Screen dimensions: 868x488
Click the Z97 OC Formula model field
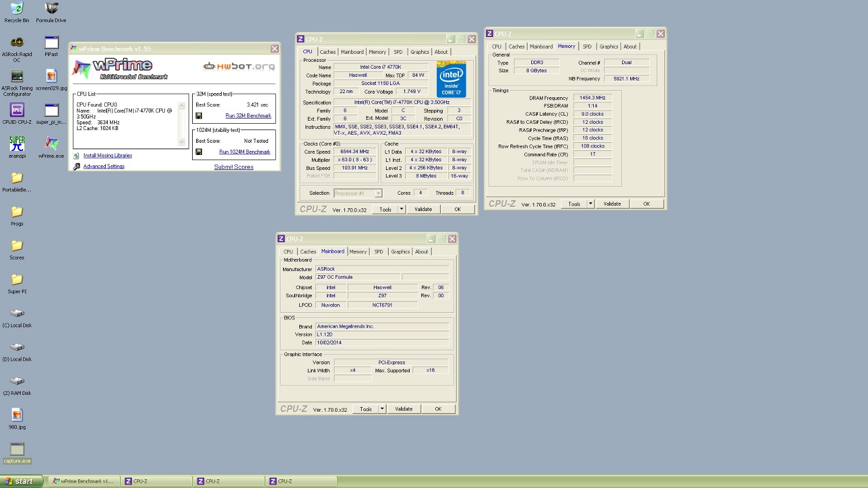(358, 278)
